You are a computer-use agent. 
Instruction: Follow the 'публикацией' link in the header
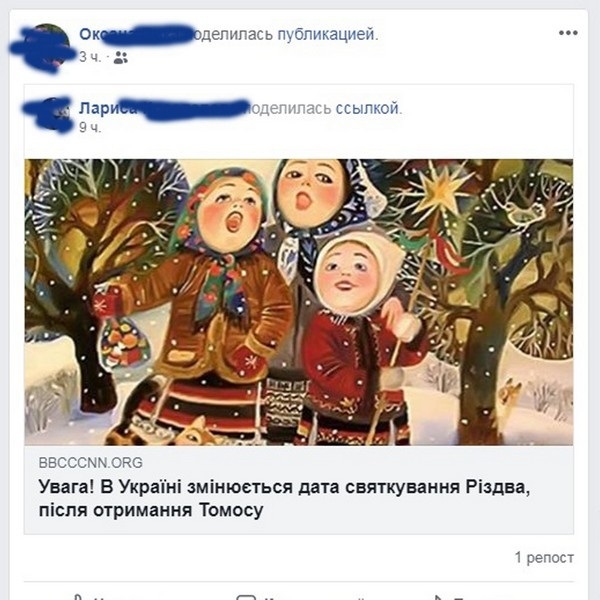[326, 34]
